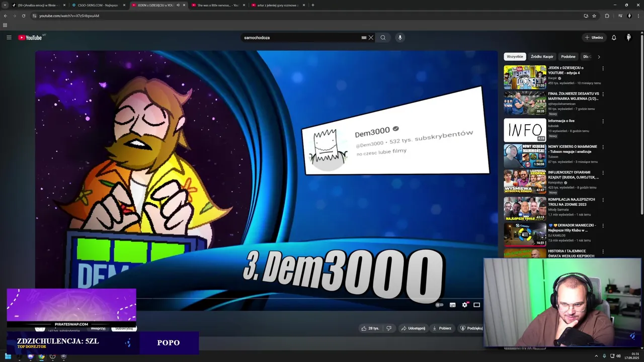Open EKWADOR MANIECZKI hits video thumbnail
644x362 pixels.
tap(525, 234)
